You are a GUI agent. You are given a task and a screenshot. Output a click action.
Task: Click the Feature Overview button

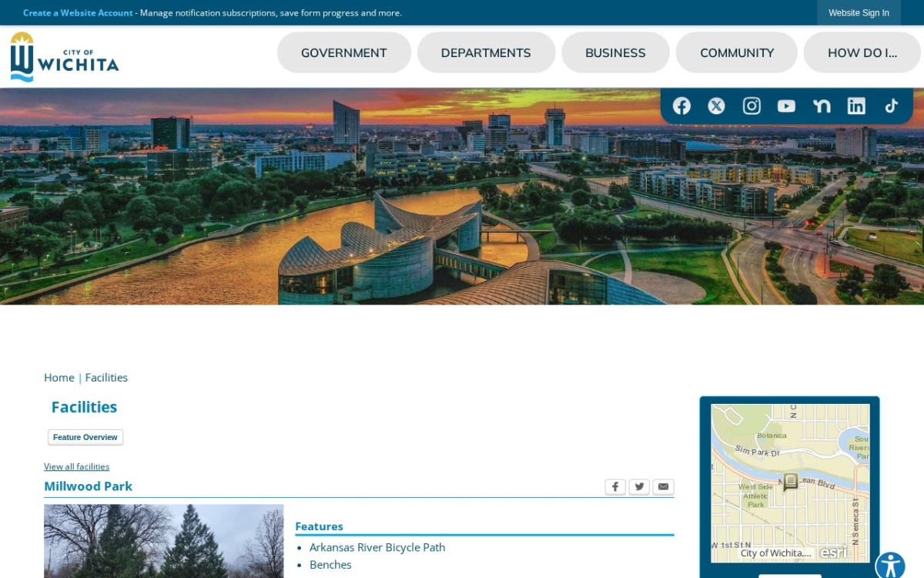[x=85, y=437]
